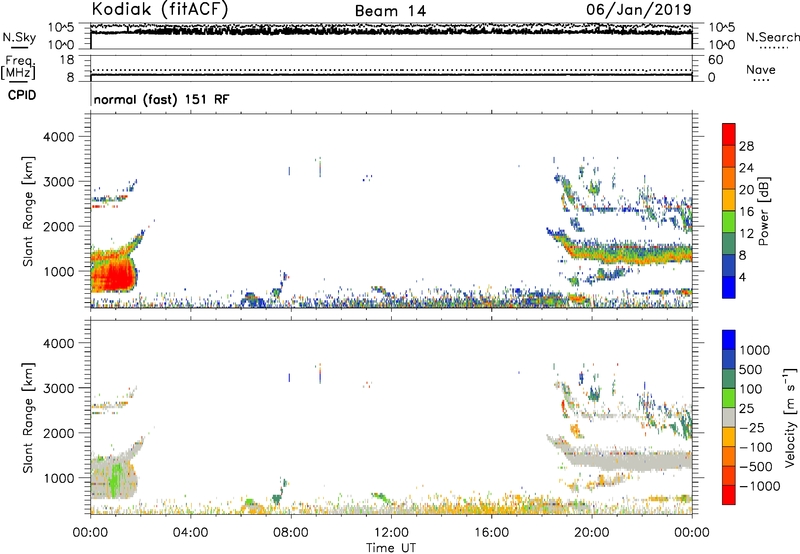Click the 'Time UT' axis label
The image size is (800, 554).
click(x=391, y=548)
